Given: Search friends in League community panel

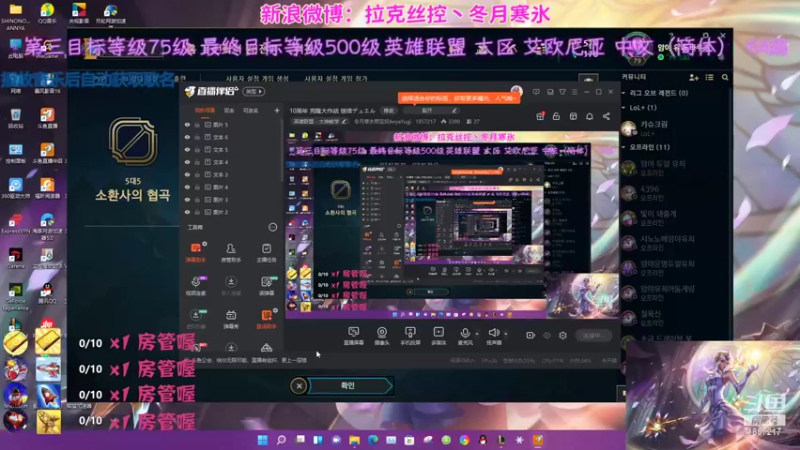Looking at the screenshot, I should tap(725, 78).
